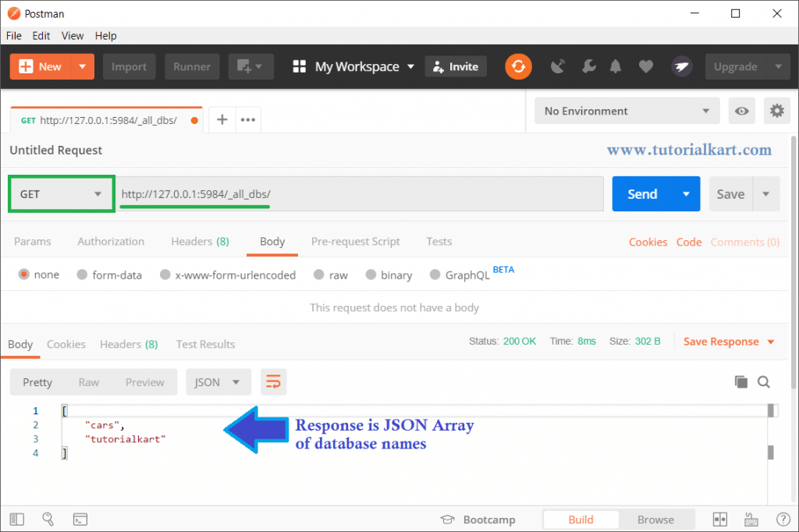Open the View menu
The image size is (799, 532).
click(x=72, y=35)
